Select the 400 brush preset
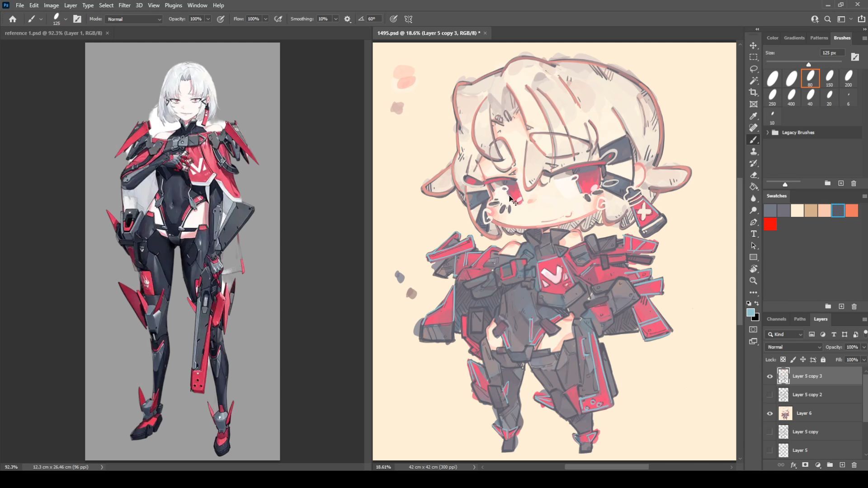Image resolution: width=868 pixels, height=488 pixels. pos(791,97)
